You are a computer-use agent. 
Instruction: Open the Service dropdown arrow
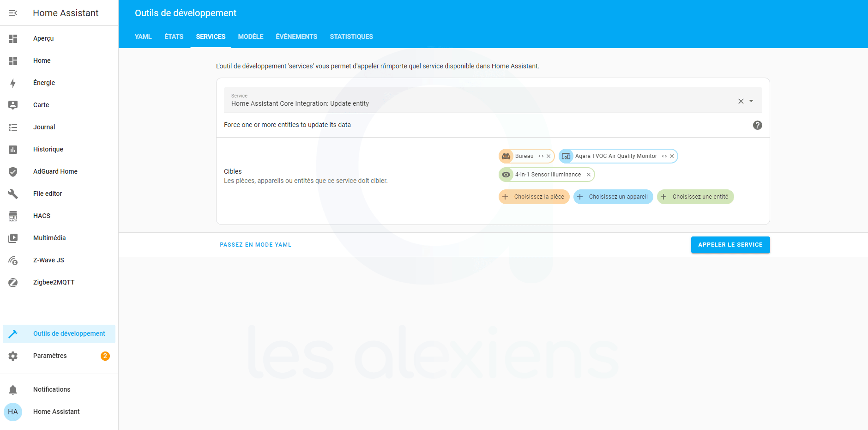(x=751, y=101)
